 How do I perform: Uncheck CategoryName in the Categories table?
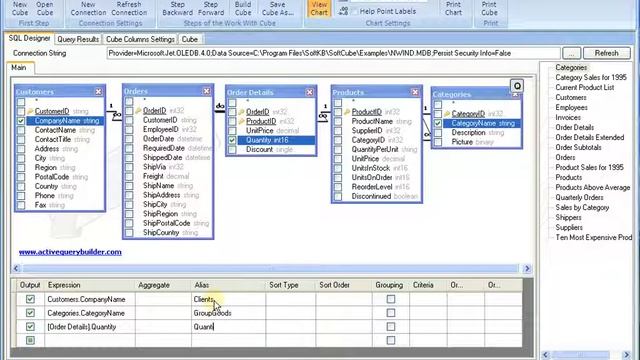click(438, 123)
